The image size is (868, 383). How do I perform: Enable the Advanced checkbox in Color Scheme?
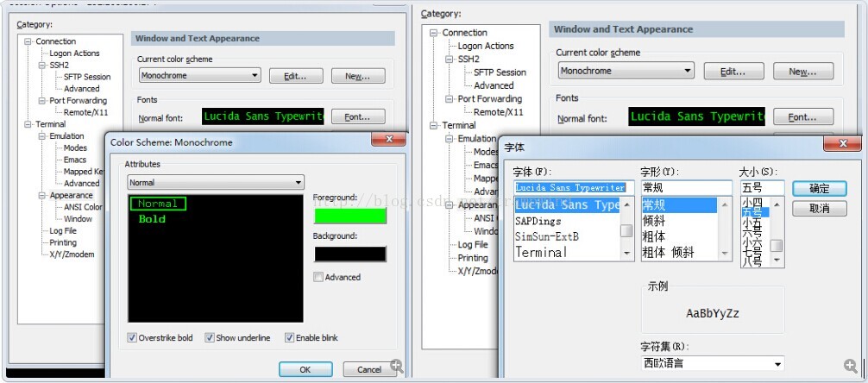[x=318, y=277]
